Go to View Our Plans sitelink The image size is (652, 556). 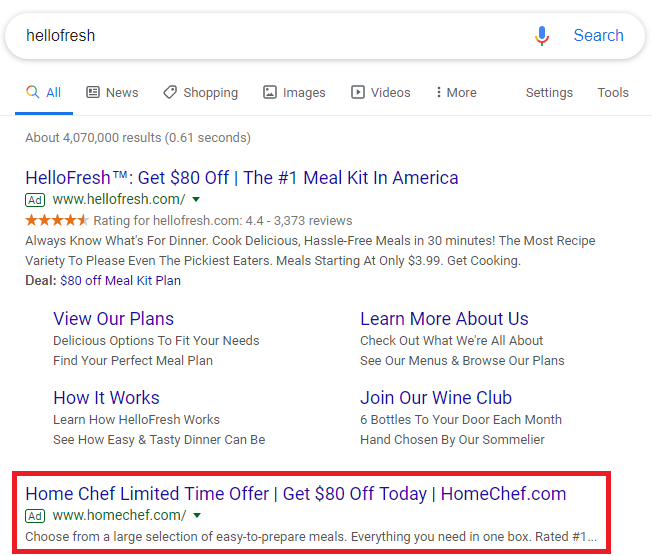[113, 319]
